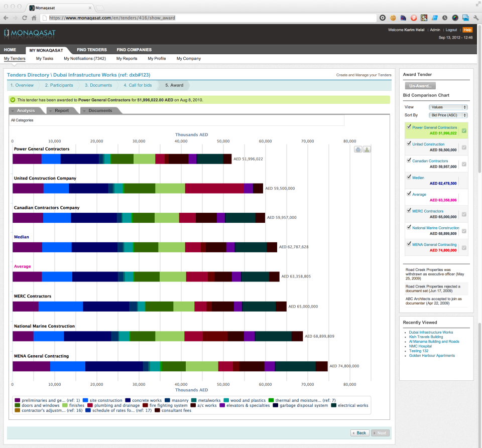Open the Sort By Bid Price dropdown

[x=448, y=115]
